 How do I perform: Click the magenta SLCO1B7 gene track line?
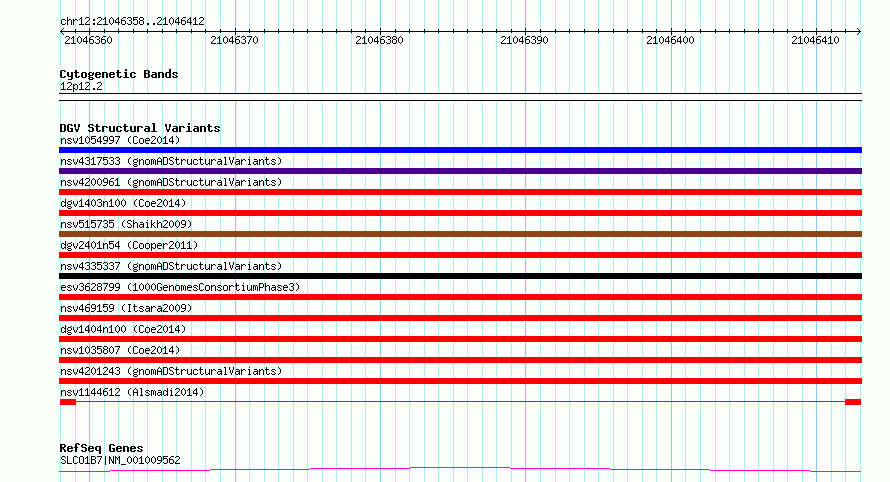click(x=460, y=470)
